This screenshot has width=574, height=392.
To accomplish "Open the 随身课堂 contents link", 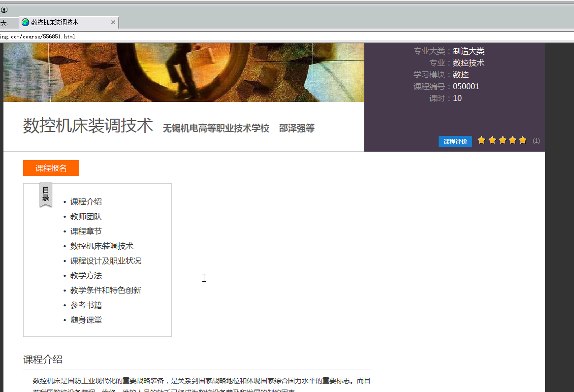I will point(86,320).
